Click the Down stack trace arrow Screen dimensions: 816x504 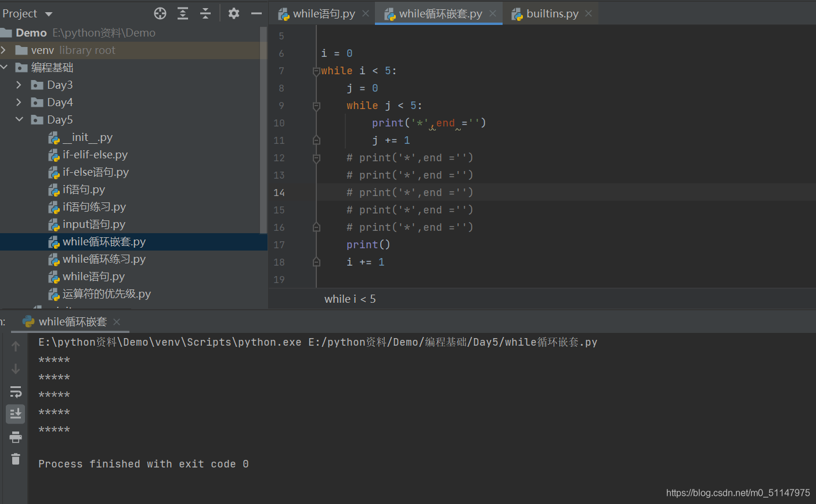tap(16, 369)
